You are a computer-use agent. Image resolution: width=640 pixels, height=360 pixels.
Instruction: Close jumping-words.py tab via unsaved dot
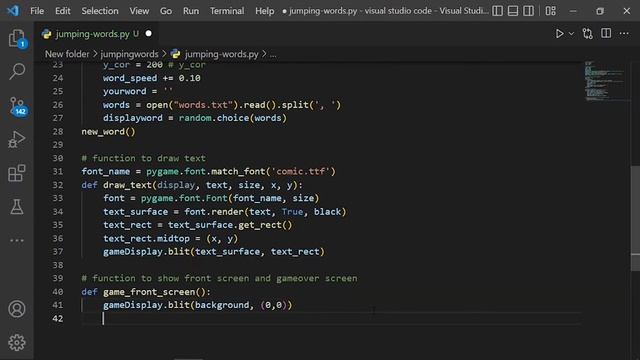(x=149, y=33)
